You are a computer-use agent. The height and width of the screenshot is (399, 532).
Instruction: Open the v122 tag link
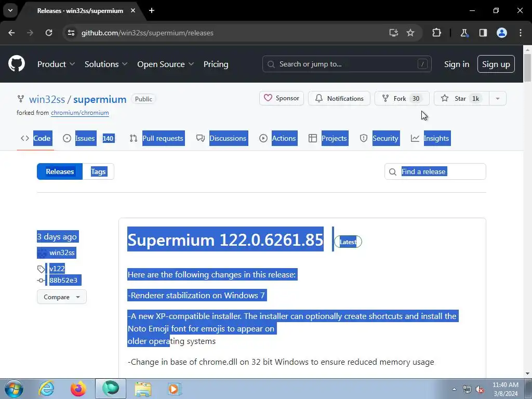pos(57,269)
